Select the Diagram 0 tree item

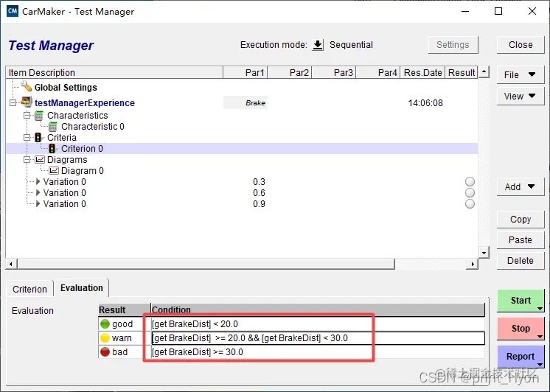(x=83, y=171)
